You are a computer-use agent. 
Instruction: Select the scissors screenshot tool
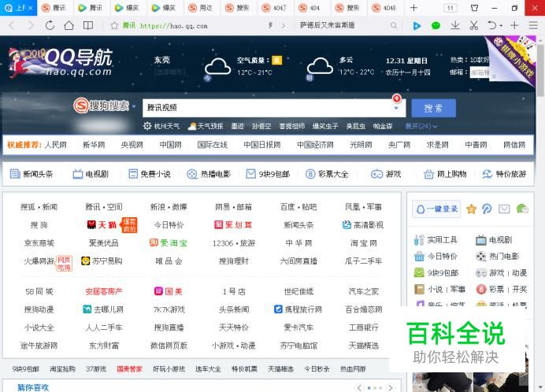tap(473, 25)
